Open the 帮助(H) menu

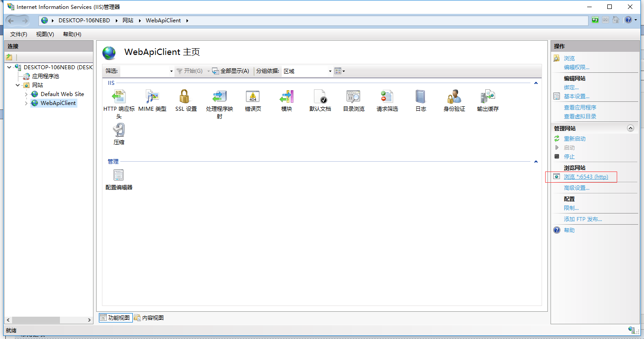click(x=72, y=34)
